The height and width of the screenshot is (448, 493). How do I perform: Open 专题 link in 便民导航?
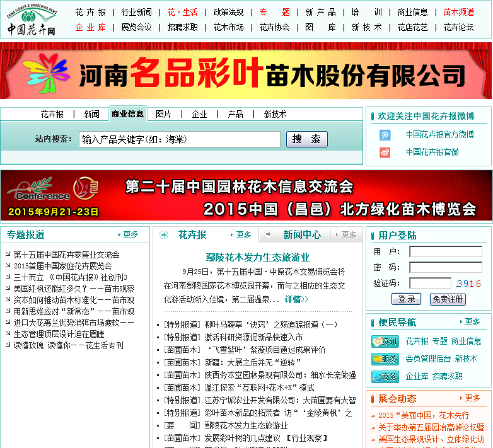point(439,341)
